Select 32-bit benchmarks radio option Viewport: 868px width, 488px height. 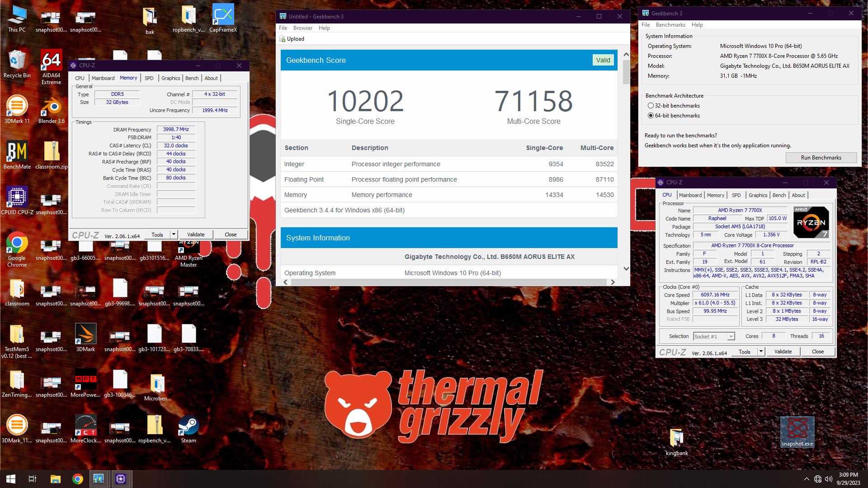[674, 105]
